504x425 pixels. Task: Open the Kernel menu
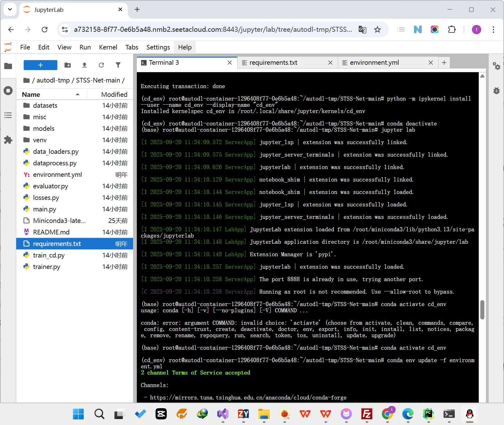coord(108,47)
